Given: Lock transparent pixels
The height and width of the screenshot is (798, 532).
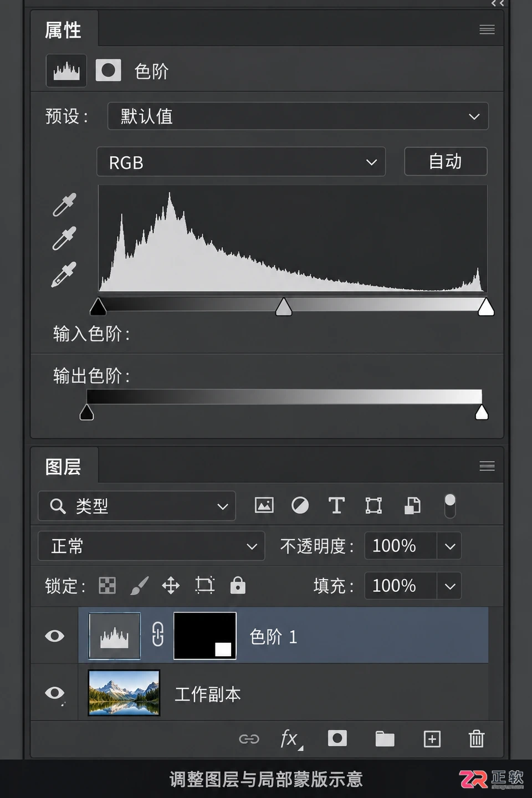Looking at the screenshot, I should coord(107,585).
